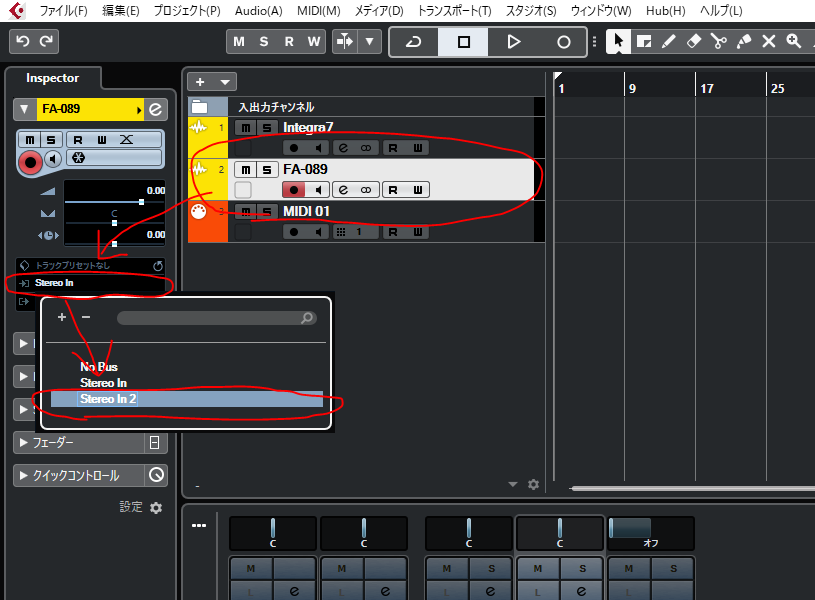Click bar 9 on the ruler

pyautogui.click(x=632, y=88)
